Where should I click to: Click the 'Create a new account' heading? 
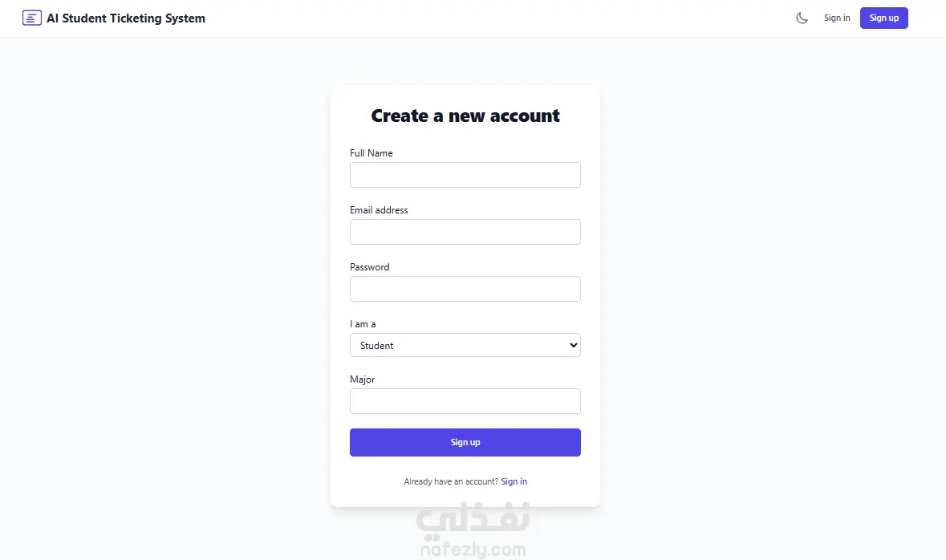pyautogui.click(x=465, y=116)
